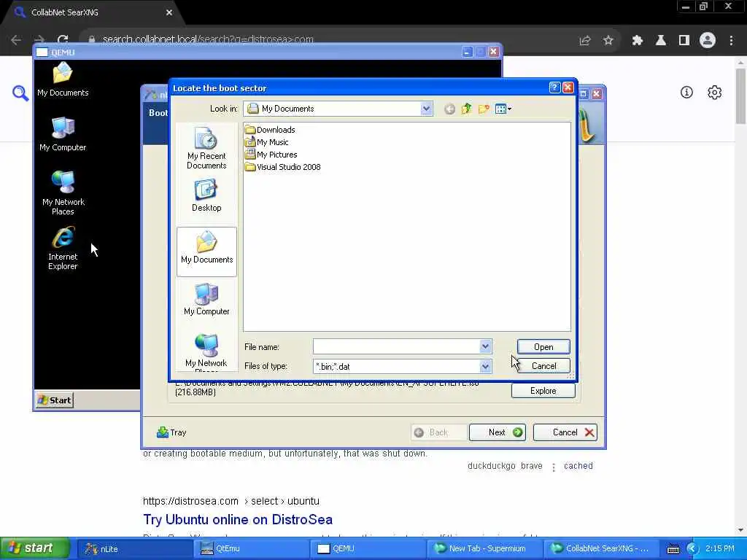Open Try Ubuntu online on DistroSea result
Screen dimensions: 747x560
(x=238, y=519)
